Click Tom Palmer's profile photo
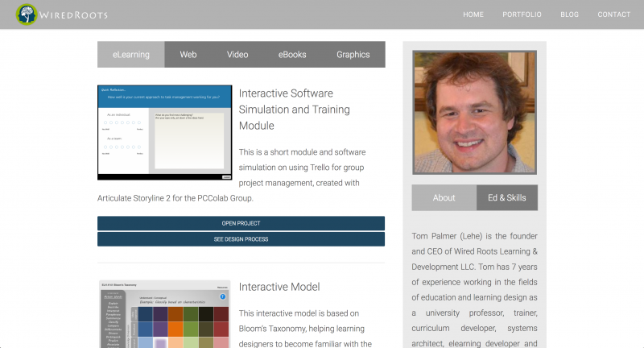 (474, 112)
